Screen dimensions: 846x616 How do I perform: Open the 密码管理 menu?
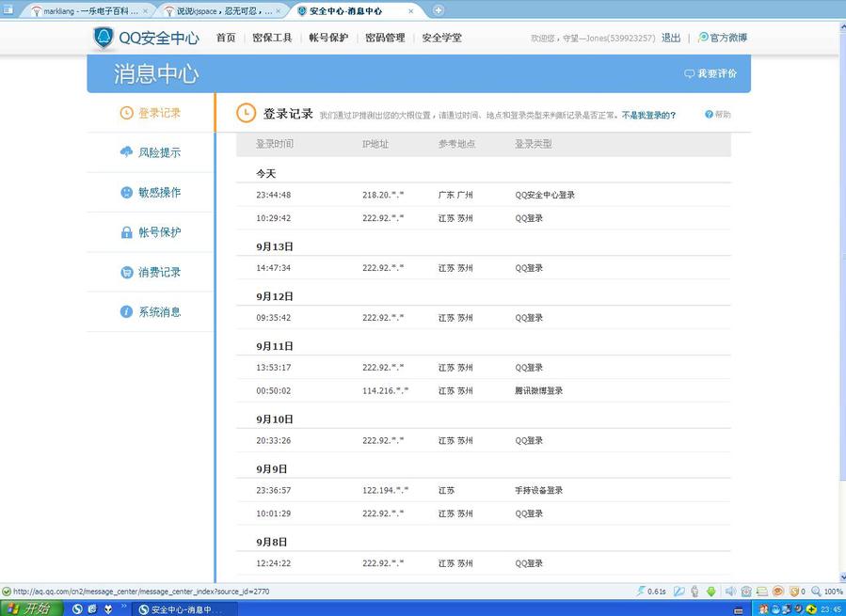(385, 38)
